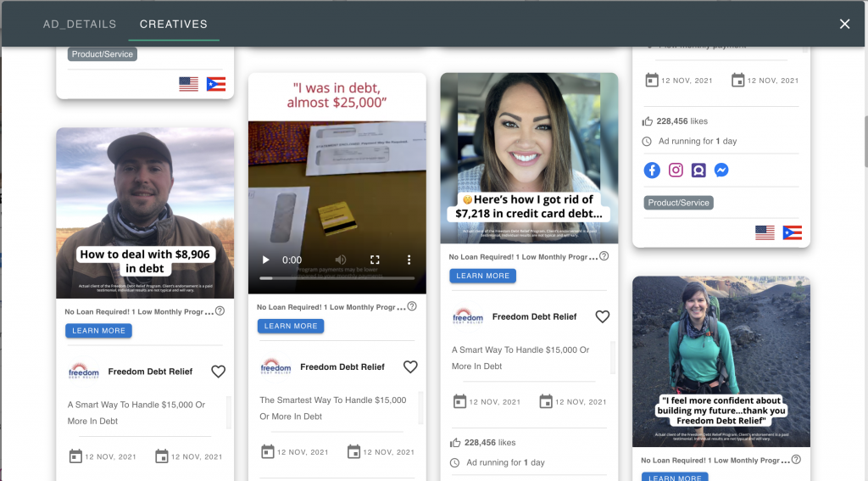Play the "I was in debt" video

point(265,260)
